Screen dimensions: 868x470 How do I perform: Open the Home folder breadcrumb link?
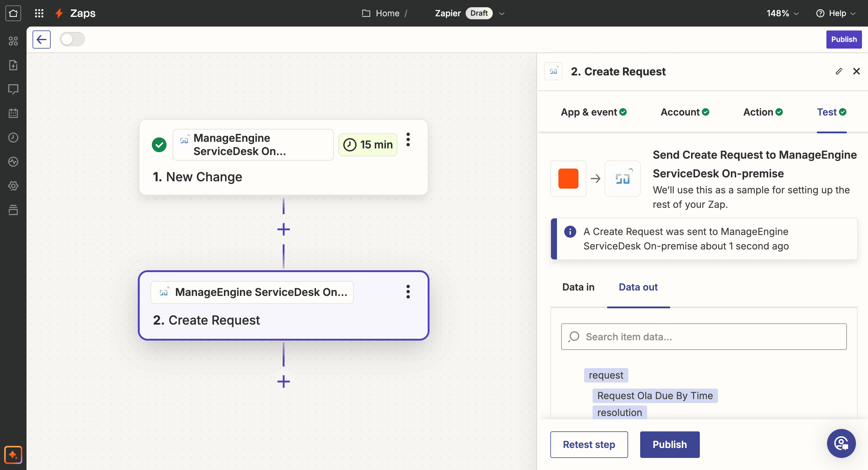pos(380,13)
